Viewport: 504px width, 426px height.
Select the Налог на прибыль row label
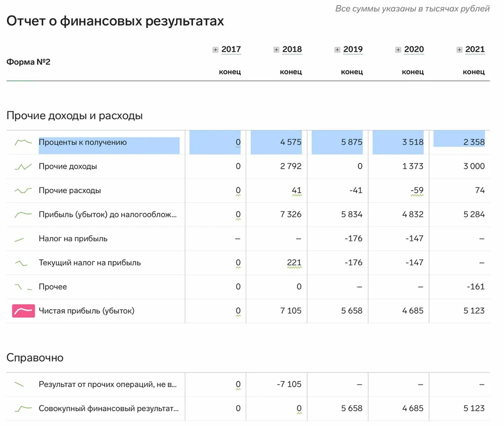[73, 239]
